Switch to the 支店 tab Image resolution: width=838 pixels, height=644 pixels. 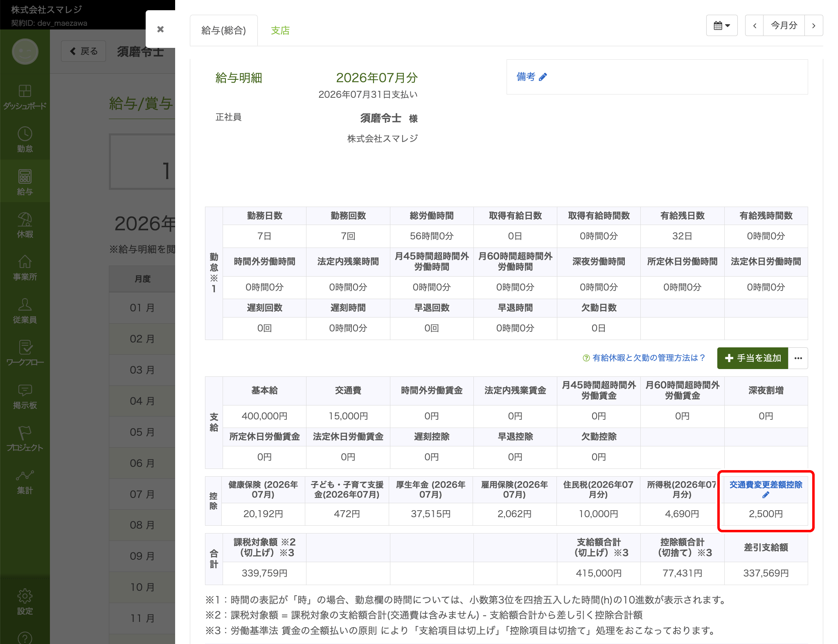(280, 31)
